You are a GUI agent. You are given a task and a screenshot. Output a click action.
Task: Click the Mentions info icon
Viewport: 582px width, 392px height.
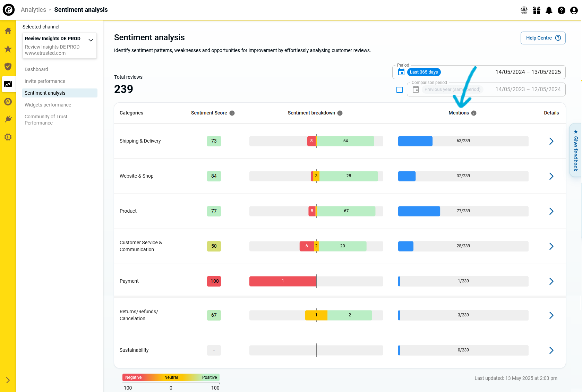pyautogui.click(x=474, y=113)
